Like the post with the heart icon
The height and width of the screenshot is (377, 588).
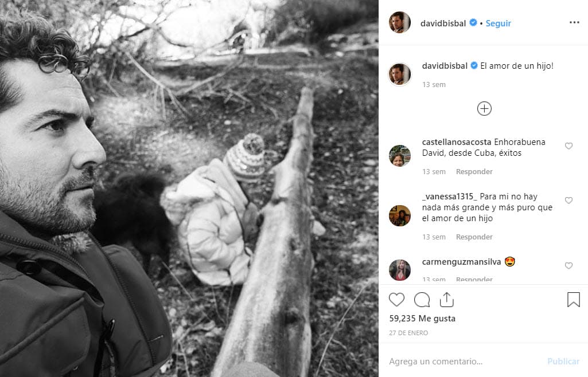click(x=396, y=299)
